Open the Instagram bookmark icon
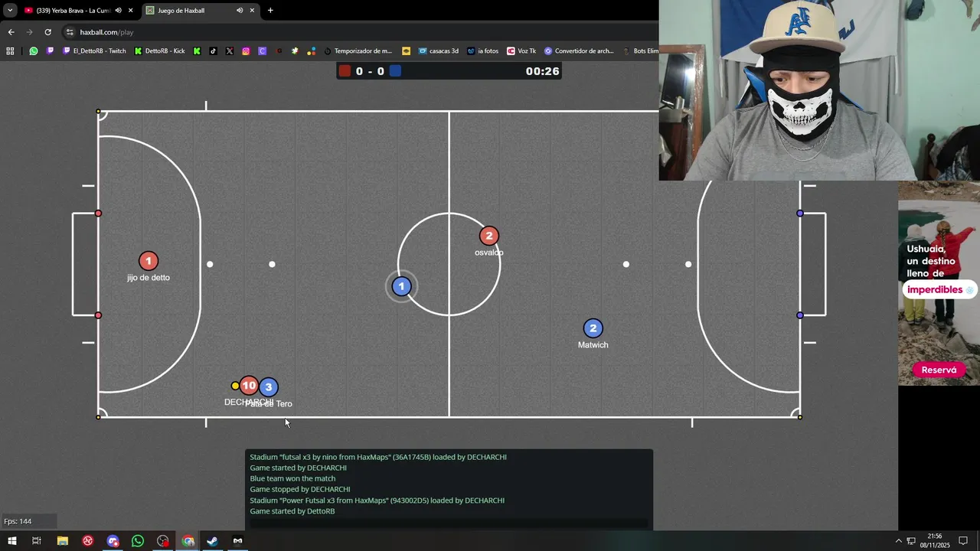980x551 pixels. click(246, 51)
